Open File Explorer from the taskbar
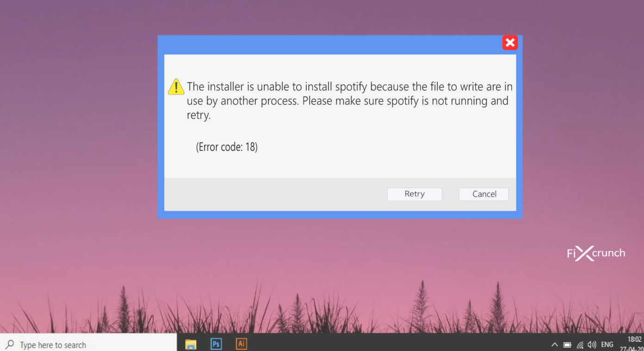This screenshot has height=351, width=644. 191,344
